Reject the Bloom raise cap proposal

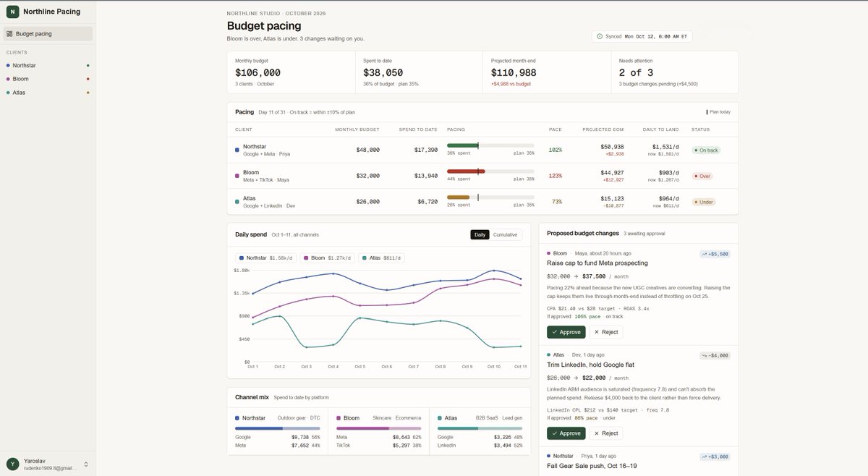[605, 332]
